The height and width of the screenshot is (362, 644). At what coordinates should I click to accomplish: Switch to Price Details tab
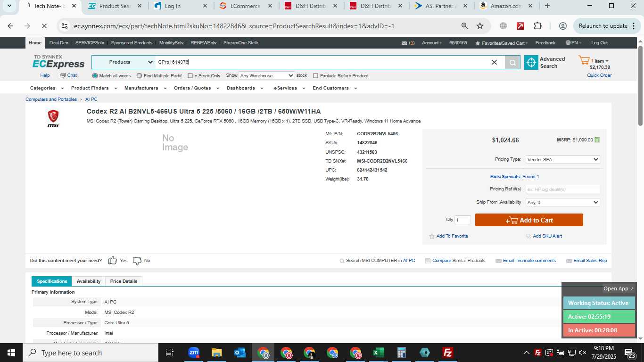pyautogui.click(x=124, y=281)
